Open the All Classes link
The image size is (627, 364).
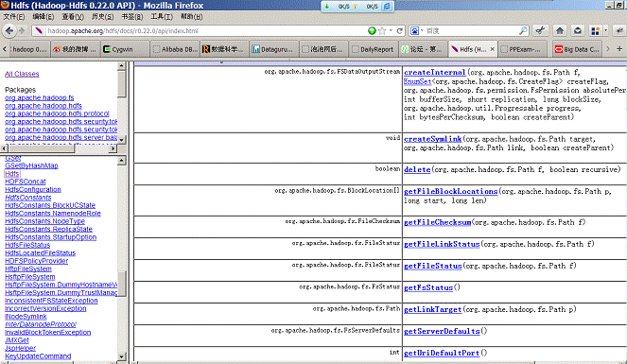pos(22,74)
